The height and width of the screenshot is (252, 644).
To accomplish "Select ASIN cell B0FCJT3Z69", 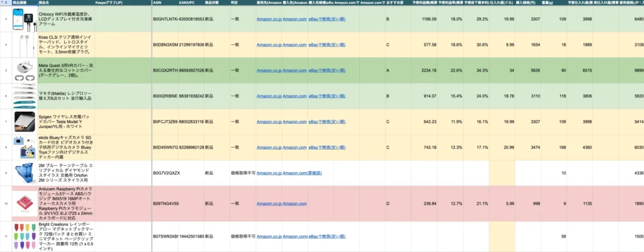I will click(x=165, y=122).
